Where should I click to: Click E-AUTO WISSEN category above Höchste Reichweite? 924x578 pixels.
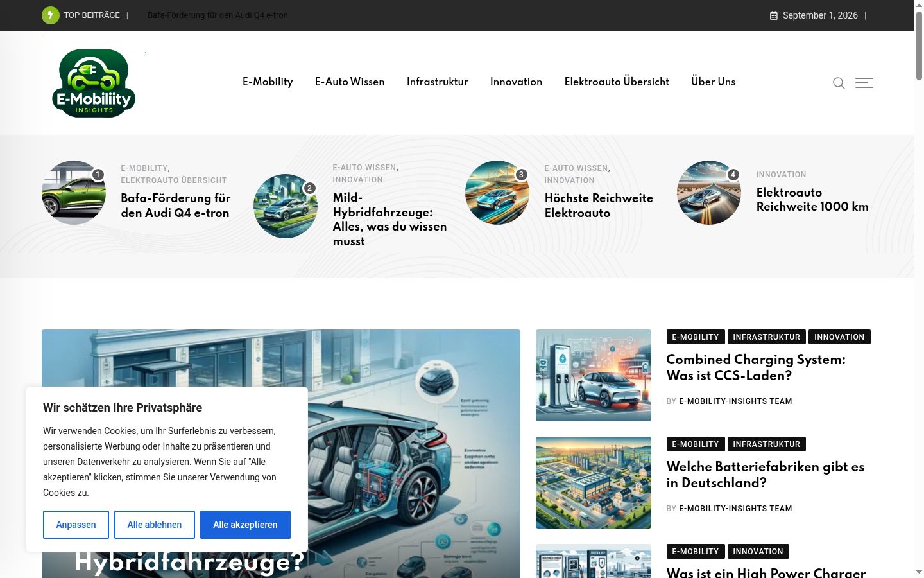pos(576,168)
